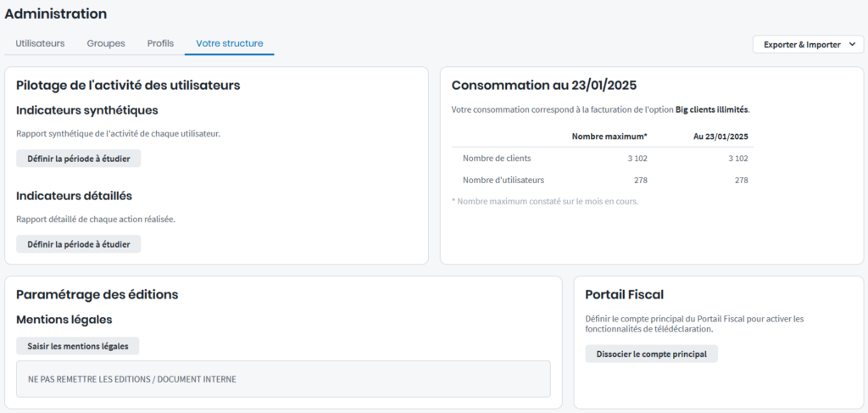The width and height of the screenshot is (868, 413).
Task: Click the Consommation au 23/01/2025 heading
Action: point(543,85)
